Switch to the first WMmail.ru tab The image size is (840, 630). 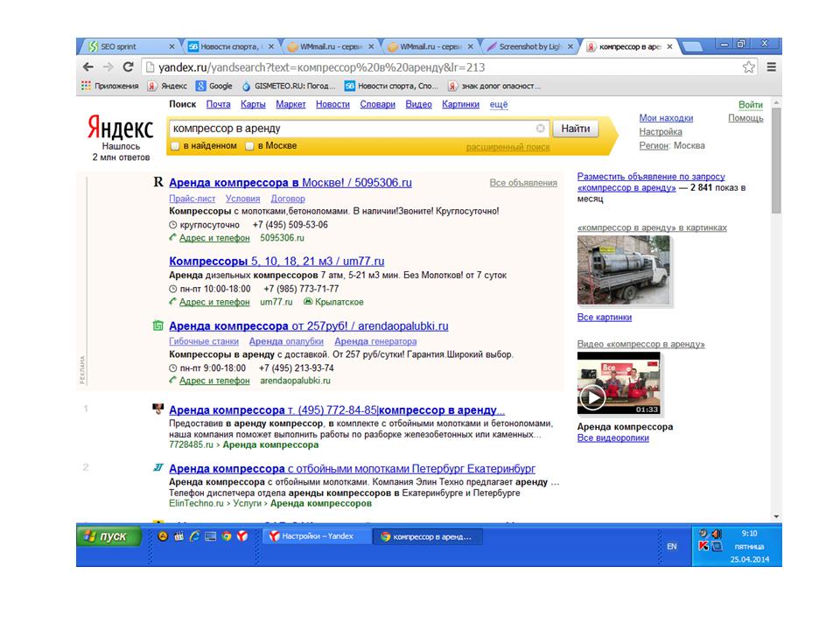[x=331, y=46]
